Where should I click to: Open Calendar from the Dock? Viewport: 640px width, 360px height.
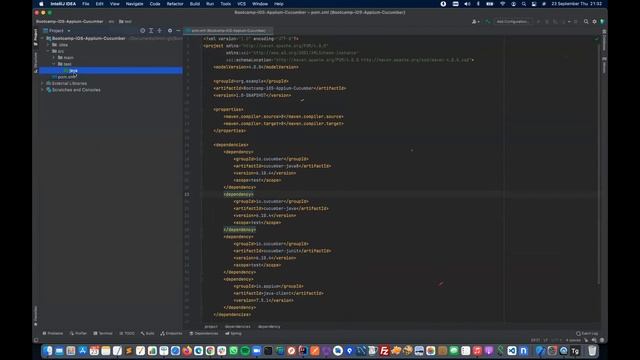(x=94, y=351)
